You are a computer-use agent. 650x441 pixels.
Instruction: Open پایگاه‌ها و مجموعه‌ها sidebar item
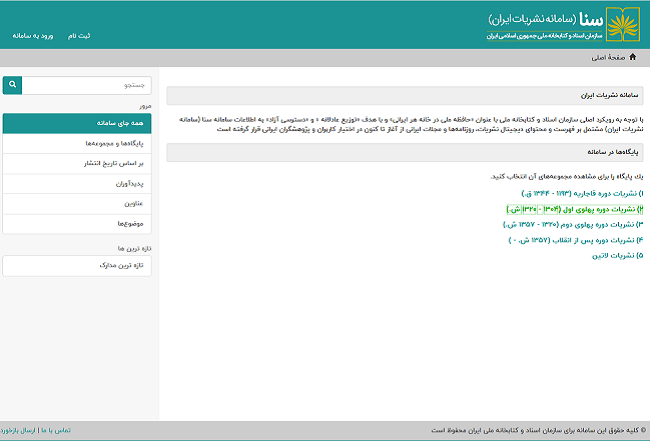(x=77, y=143)
